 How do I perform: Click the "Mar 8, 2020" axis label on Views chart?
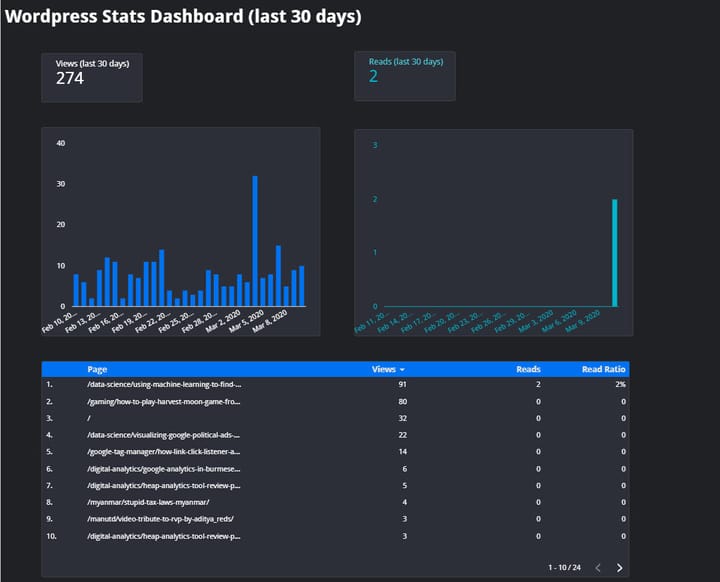coord(271,320)
